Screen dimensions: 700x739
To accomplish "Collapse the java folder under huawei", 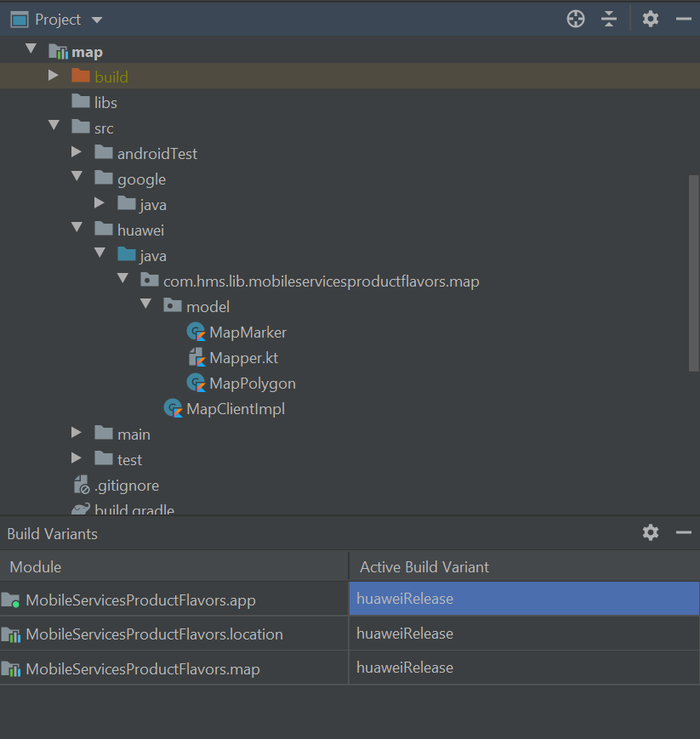I will tap(100, 253).
